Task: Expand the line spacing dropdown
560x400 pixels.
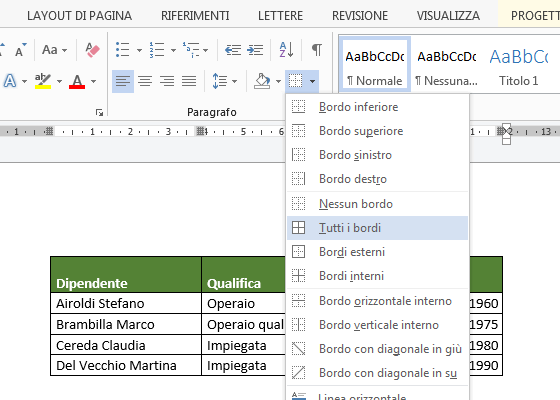Action: tap(235, 81)
